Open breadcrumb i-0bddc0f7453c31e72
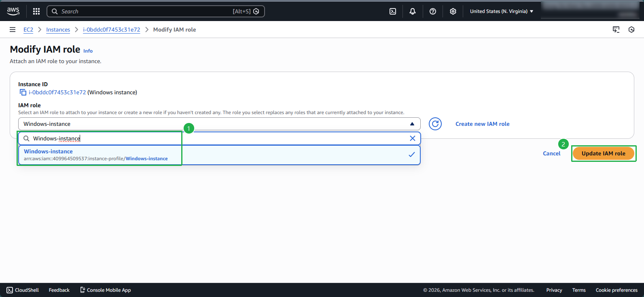The width and height of the screenshot is (644, 297). tap(112, 30)
